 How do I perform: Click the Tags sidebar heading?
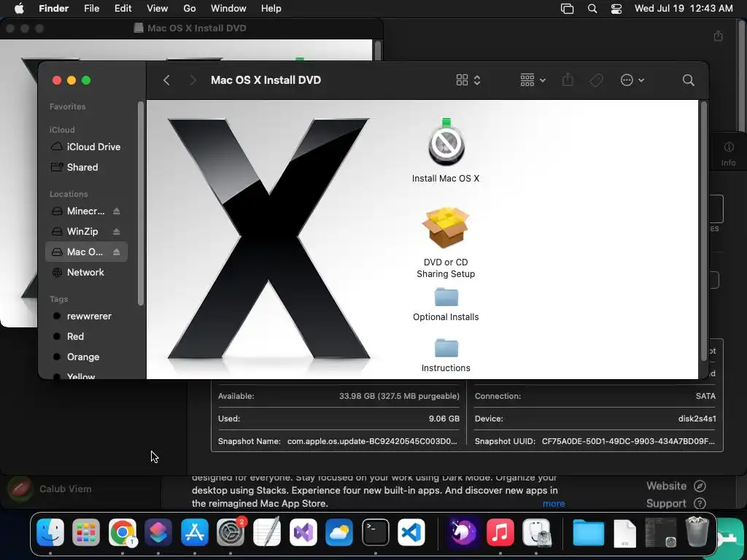58,299
